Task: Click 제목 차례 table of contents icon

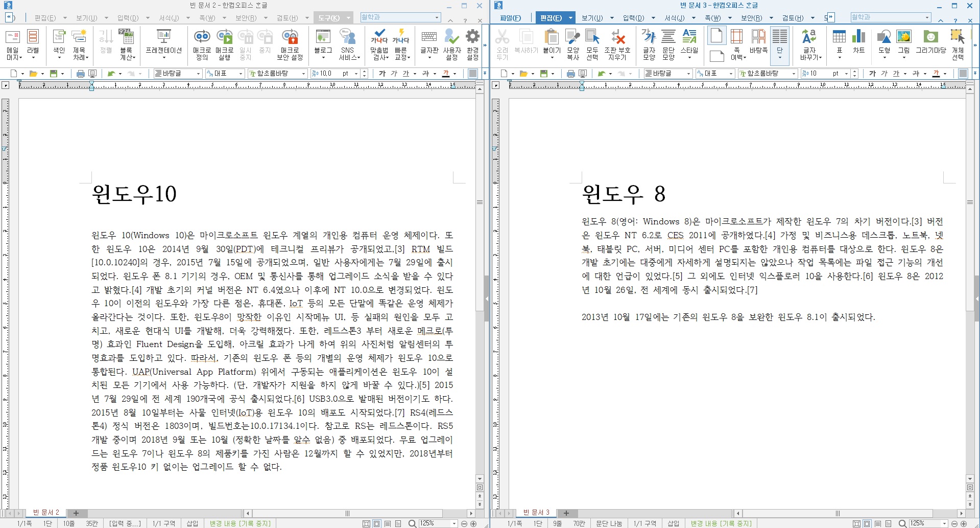Action: 79,44
